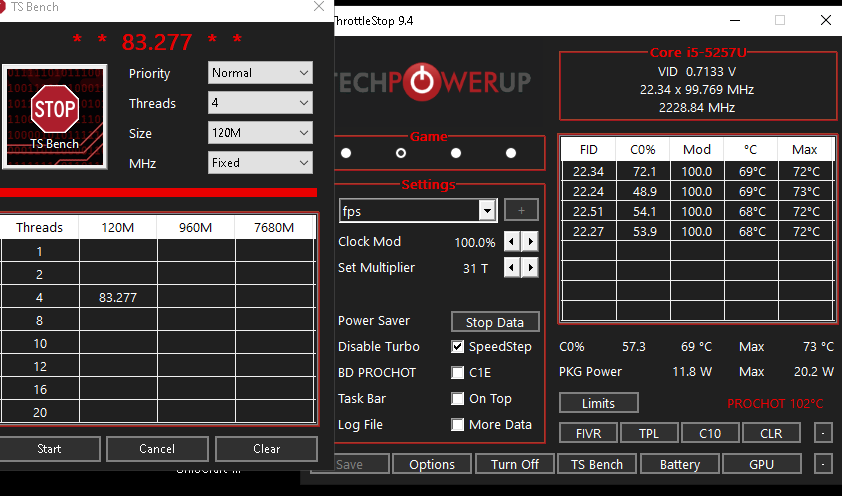The height and width of the screenshot is (496, 842).
Task: Click the minus button next to GPU
Action: coord(823,464)
